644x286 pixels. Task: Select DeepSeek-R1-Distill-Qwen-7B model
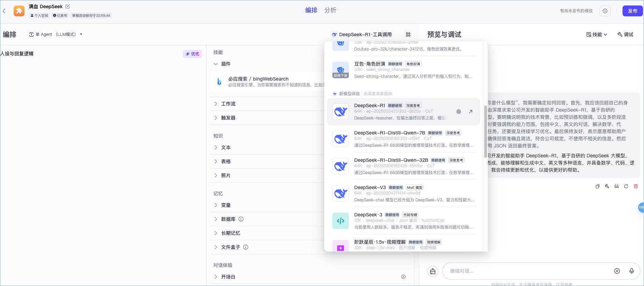pos(403,139)
